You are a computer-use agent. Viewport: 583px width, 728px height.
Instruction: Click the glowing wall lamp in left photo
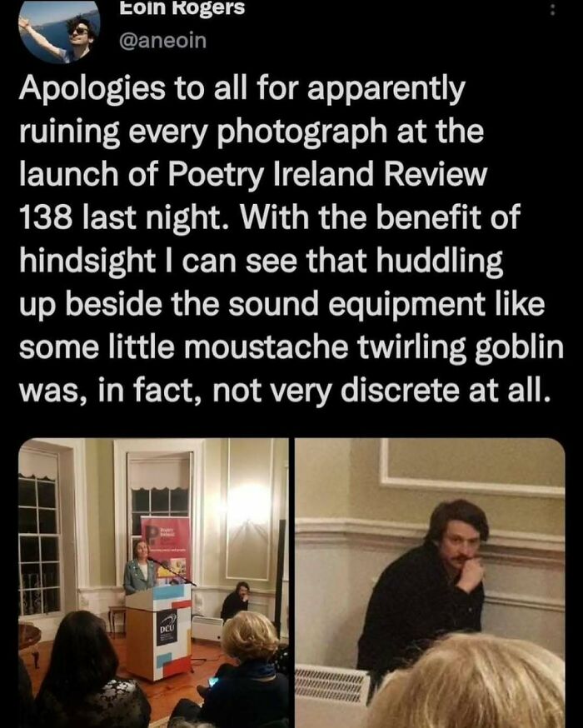pos(252,504)
